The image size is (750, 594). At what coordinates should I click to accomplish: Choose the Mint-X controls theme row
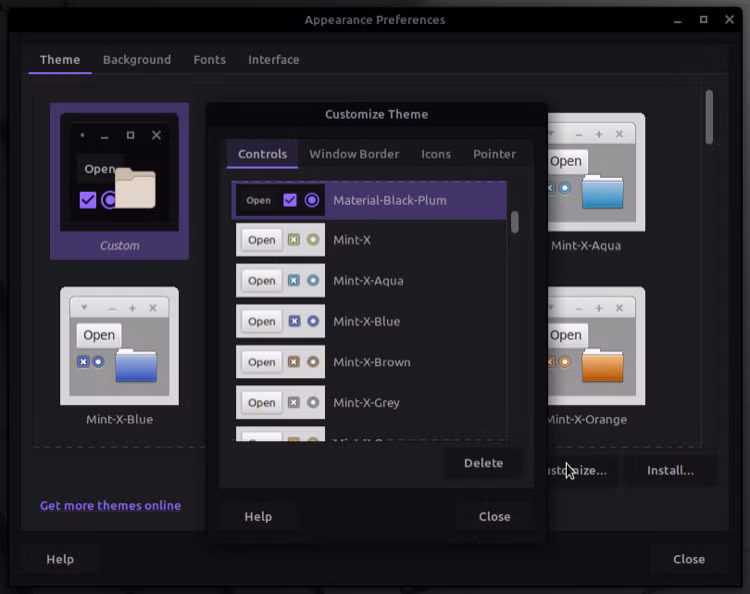click(x=369, y=240)
